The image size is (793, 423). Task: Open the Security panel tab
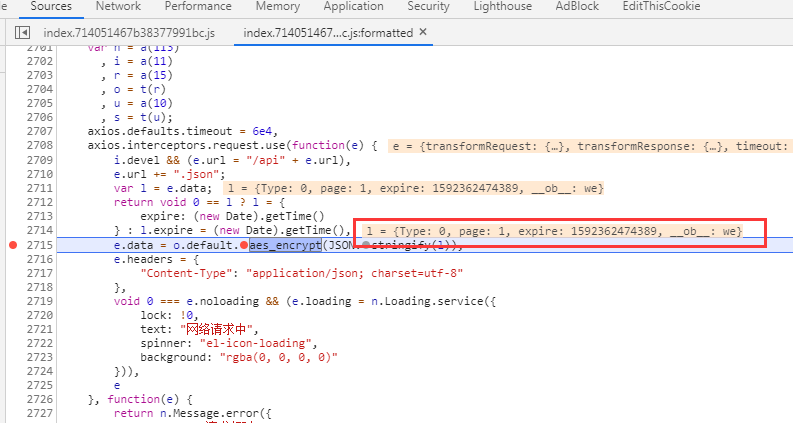coord(428,7)
